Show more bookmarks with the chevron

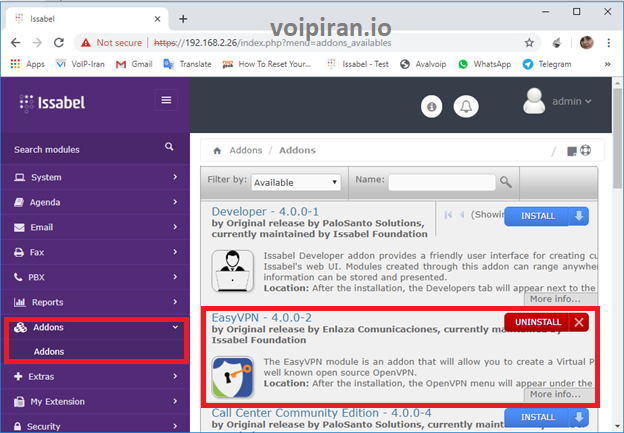coord(607,64)
